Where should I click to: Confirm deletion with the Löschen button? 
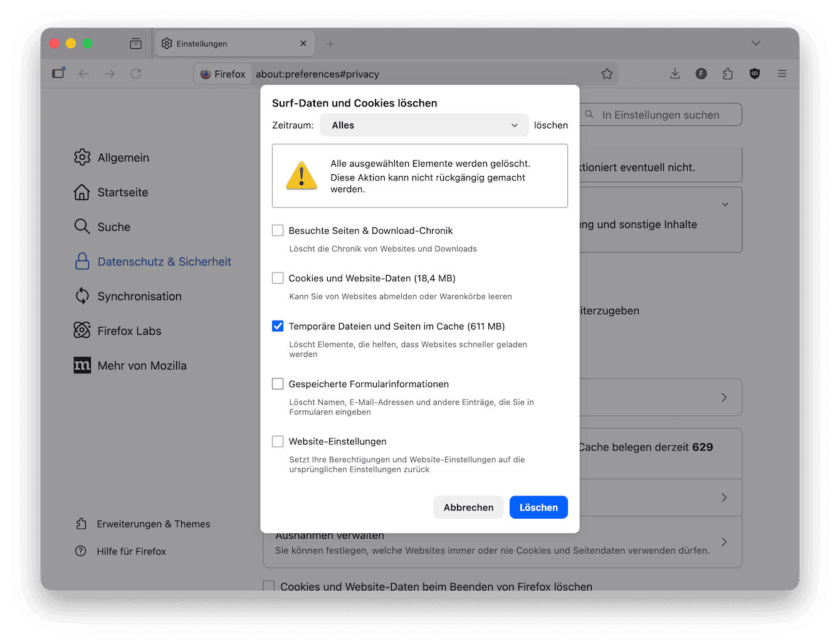538,507
